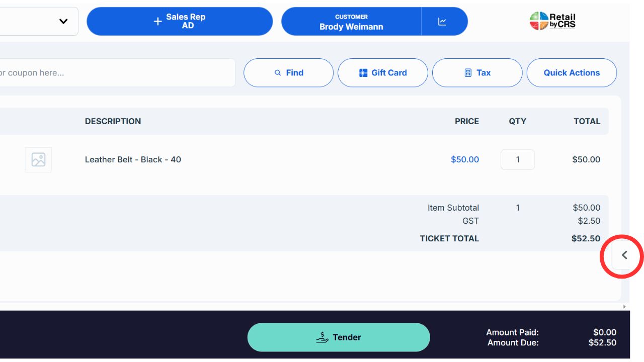Click the Leather Belt image placeholder icon
Viewport: 644px width, 362px height.
tap(38, 159)
